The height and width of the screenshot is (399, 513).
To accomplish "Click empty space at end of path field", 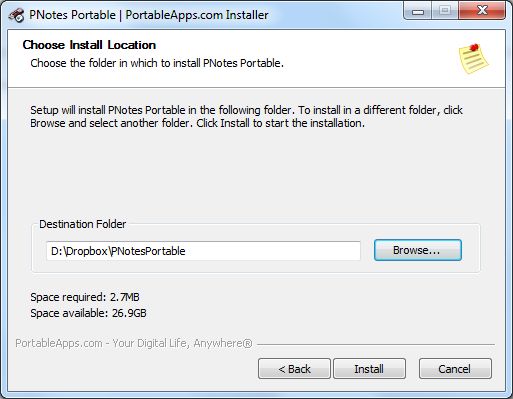I will [273, 251].
